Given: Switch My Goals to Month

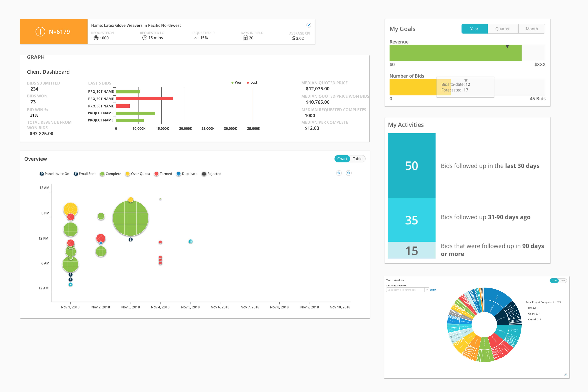Looking at the screenshot, I should 532,29.
